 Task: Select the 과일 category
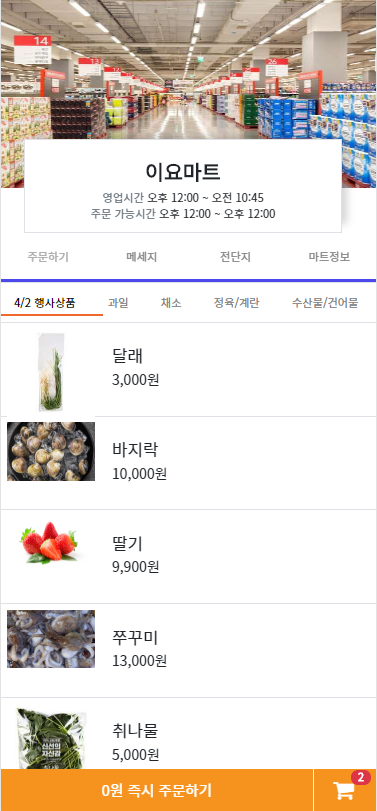[x=118, y=303]
